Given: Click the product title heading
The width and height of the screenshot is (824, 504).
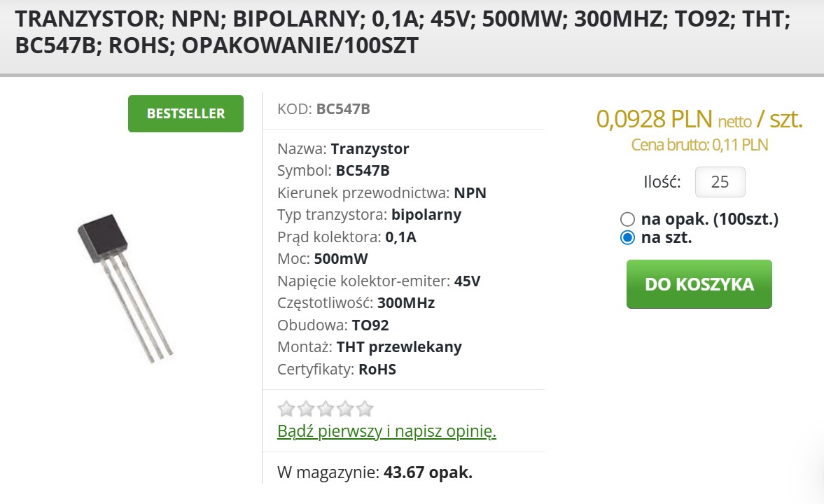Looking at the screenshot, I should point(403,33).
